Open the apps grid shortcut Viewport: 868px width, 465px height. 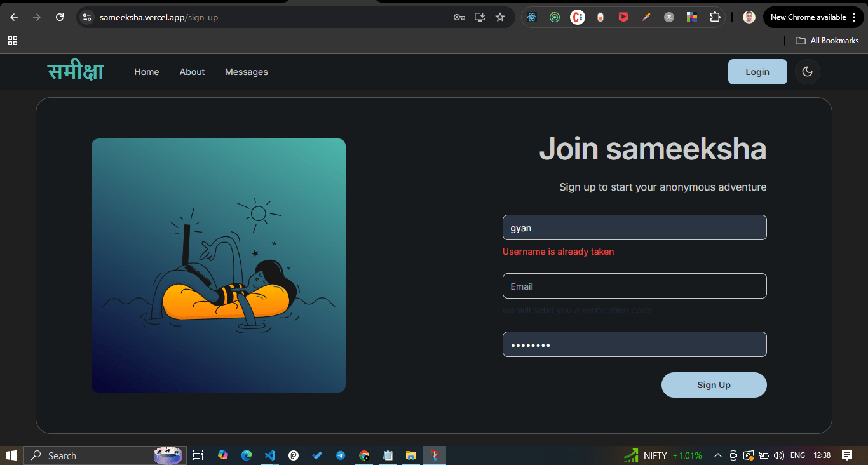(13, 41)
